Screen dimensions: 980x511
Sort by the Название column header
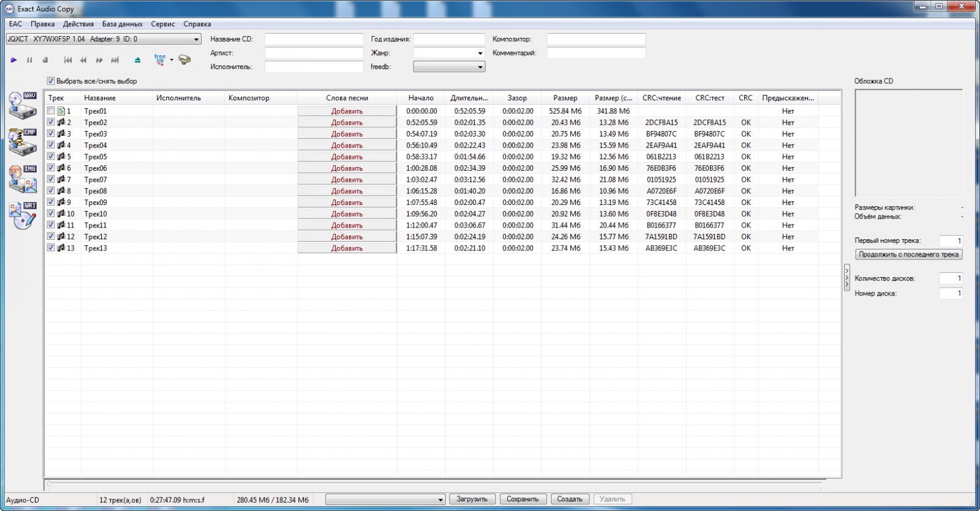pos(116,98)
